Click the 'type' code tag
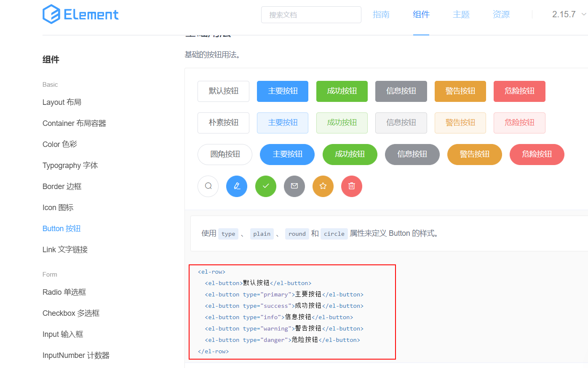This screenshot has height=368, width=588. tap(228, 234)
